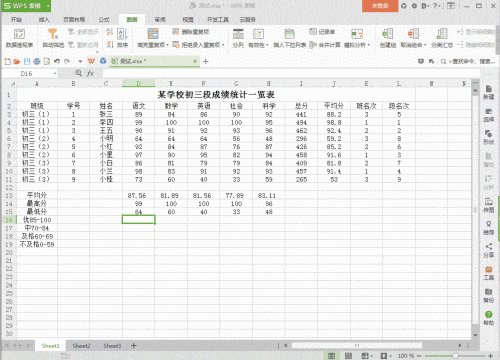Sort descending with the Z-A arrow icon
The height and width of the screenshot is (360, 500).
coord(110,44)
